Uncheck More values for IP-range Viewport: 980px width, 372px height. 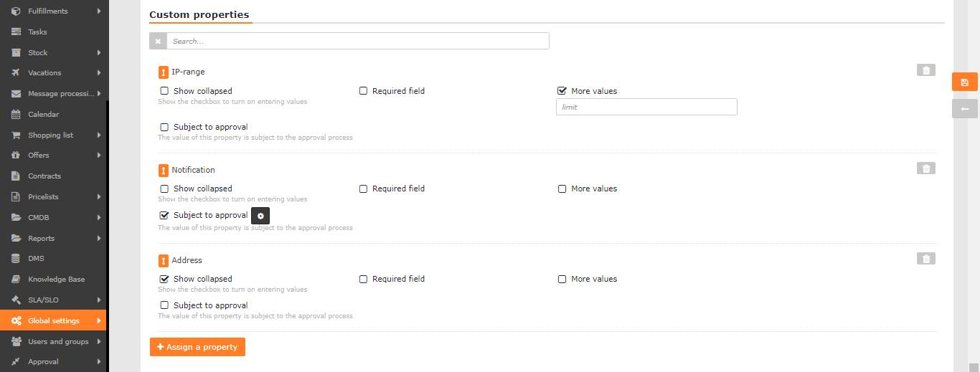[562, 91]
